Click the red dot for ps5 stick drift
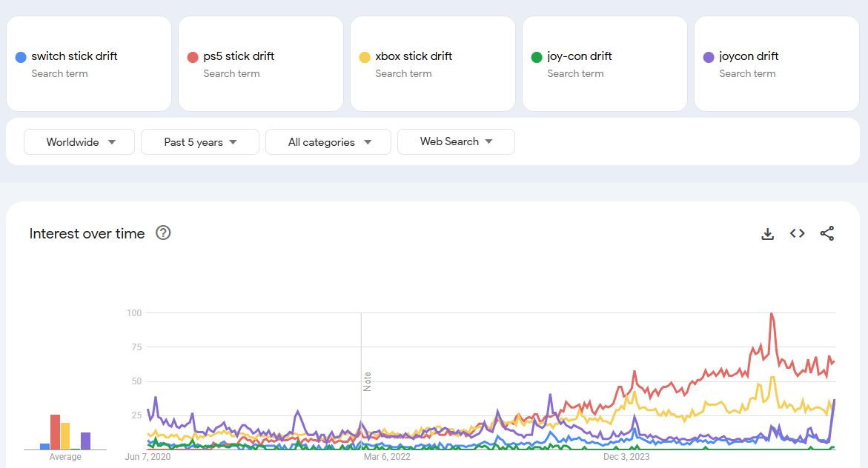The height and width of the screenshot is (468, 868). [193, 57]
